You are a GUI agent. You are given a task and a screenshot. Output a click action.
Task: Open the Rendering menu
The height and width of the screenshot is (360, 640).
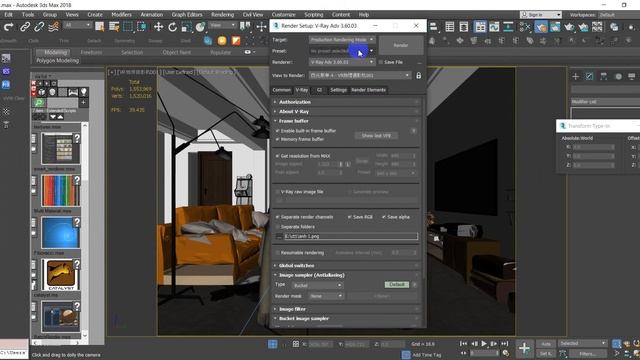tap(222, 14)
